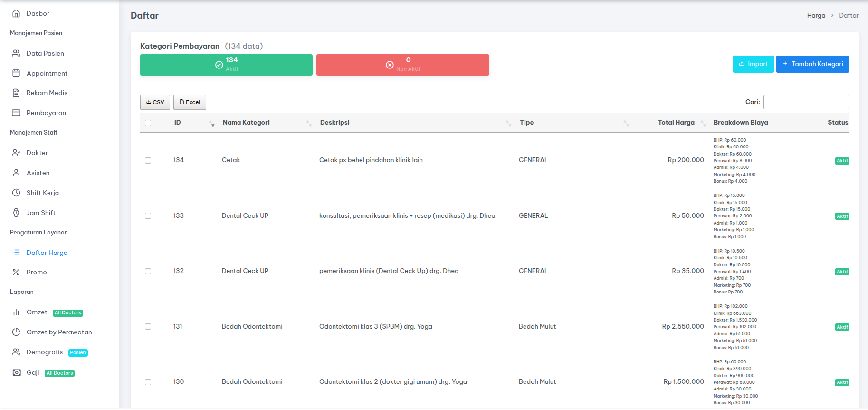Sort table by ID column arrow
Screen dimensions: 868x410
[x=211, y=123]
